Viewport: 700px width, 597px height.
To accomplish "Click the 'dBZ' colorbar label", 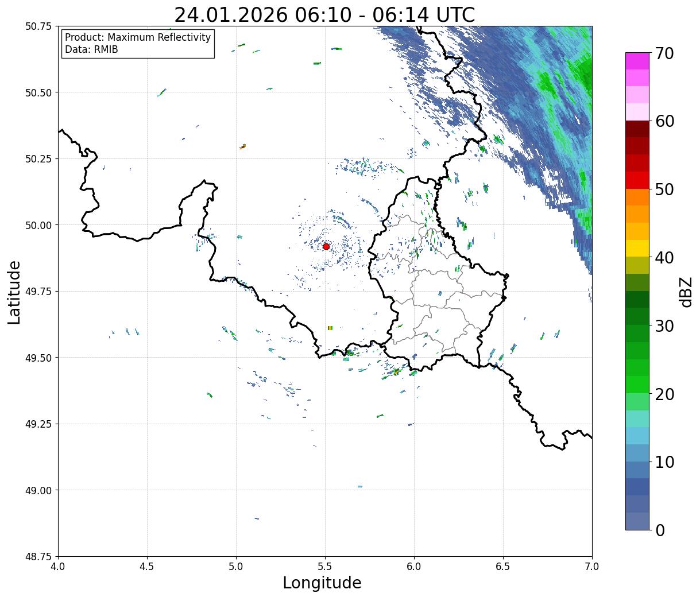I will coord(686,292).
